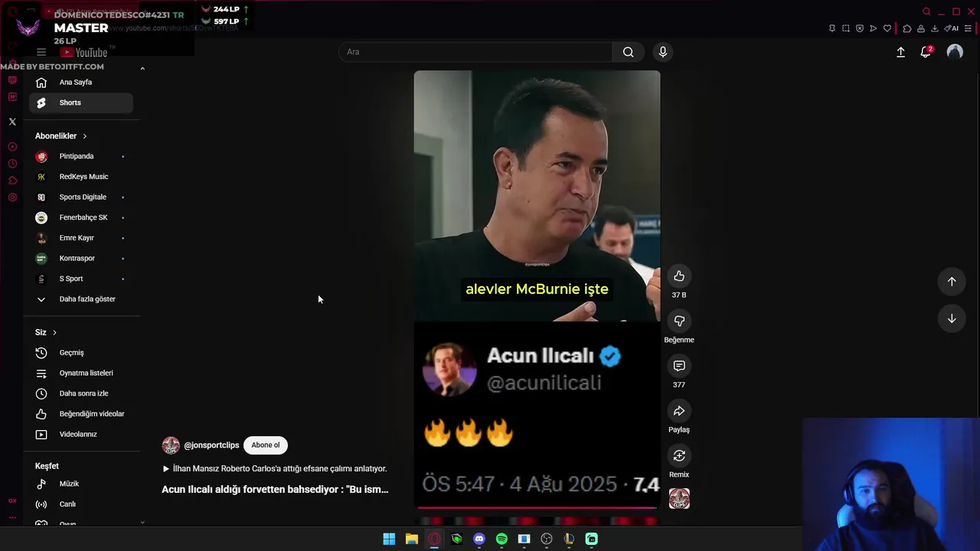
Task: Open the history clock in Opera sidebar
Action: [12, 164]
